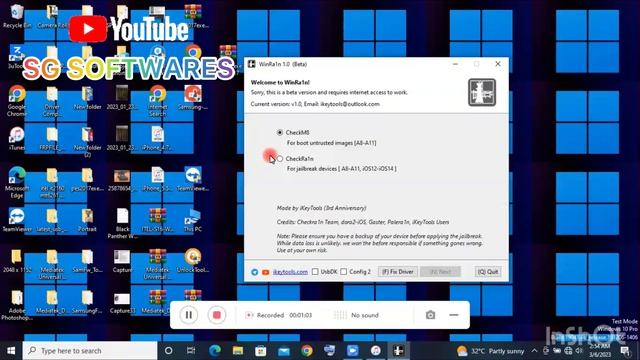Open the Portrait desktop file

click(87, 220)
